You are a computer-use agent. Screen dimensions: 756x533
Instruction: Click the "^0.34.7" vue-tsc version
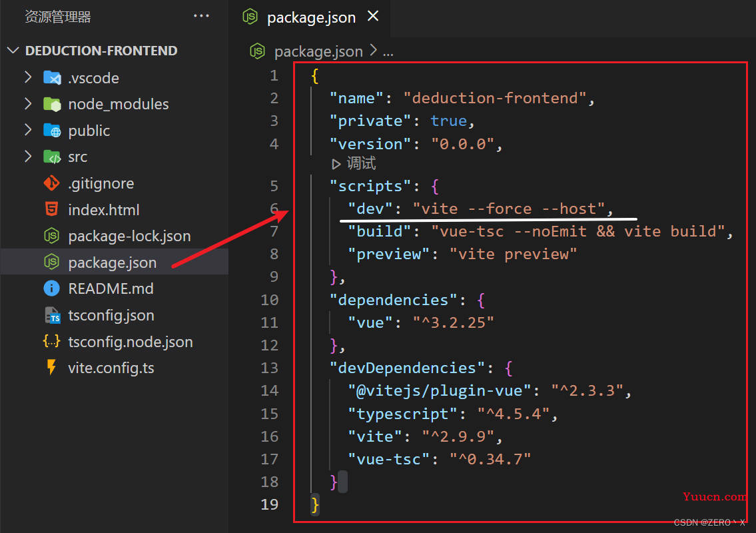click(490, 459)
